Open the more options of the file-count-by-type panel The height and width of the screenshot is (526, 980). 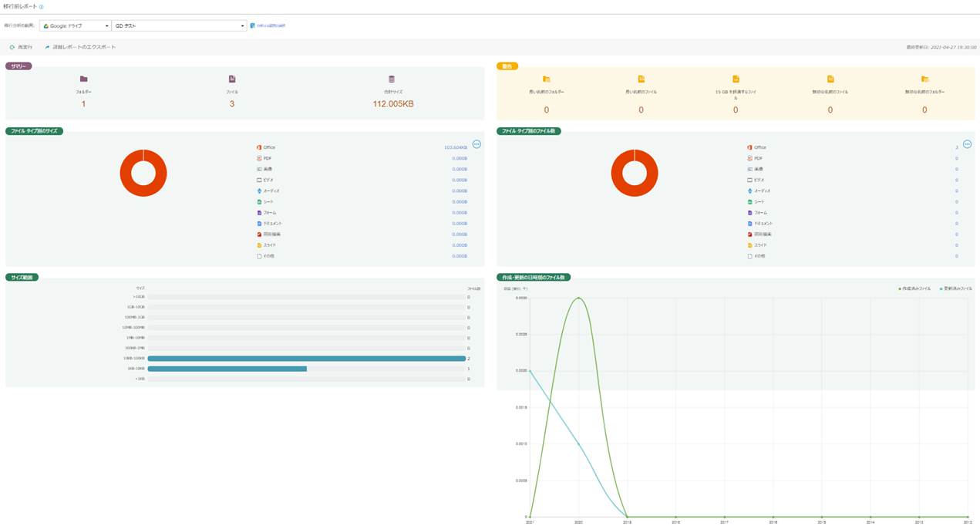pos(968,144)
